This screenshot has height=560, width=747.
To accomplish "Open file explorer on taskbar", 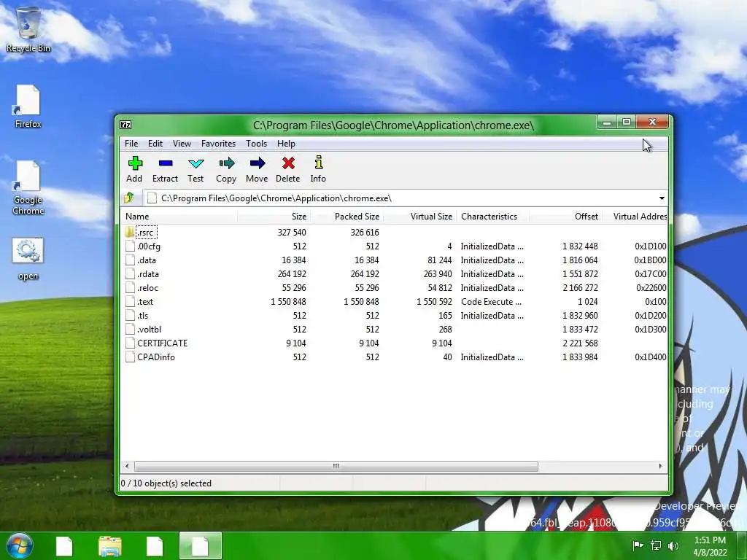I will (x=110, y=546).
